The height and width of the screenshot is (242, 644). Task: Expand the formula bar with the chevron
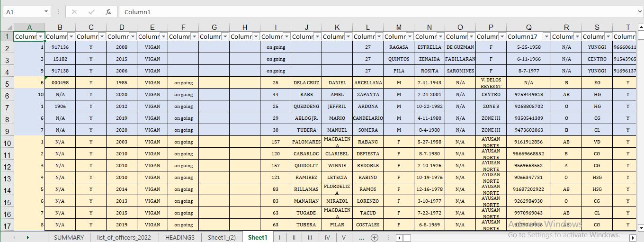(640, 12)
